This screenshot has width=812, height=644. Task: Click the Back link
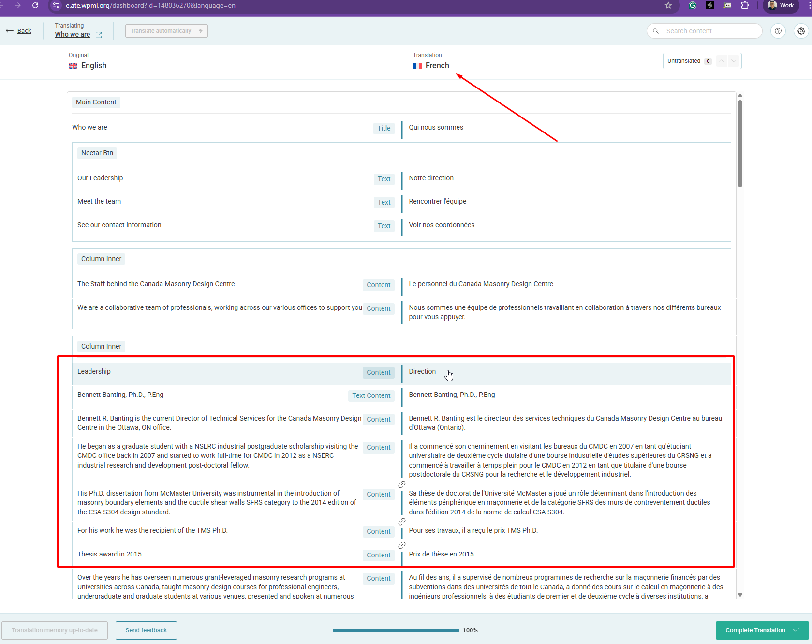[24, 31]
